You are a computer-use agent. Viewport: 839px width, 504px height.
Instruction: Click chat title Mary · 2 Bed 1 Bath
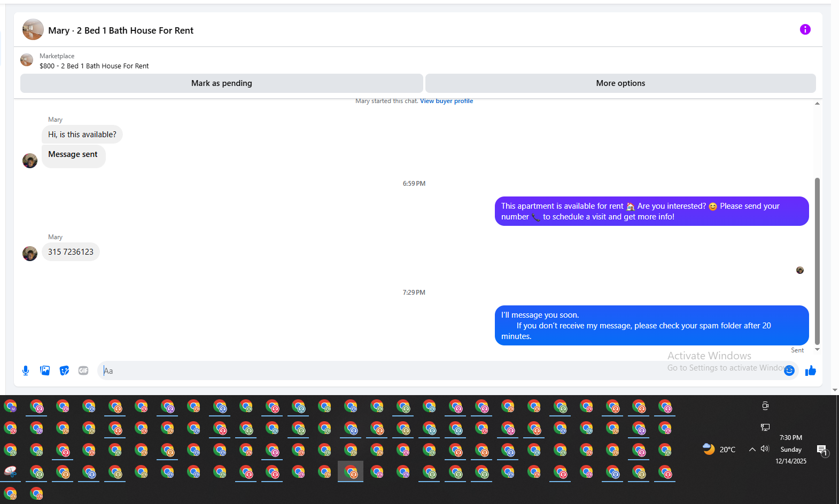[x=121, y=30]
